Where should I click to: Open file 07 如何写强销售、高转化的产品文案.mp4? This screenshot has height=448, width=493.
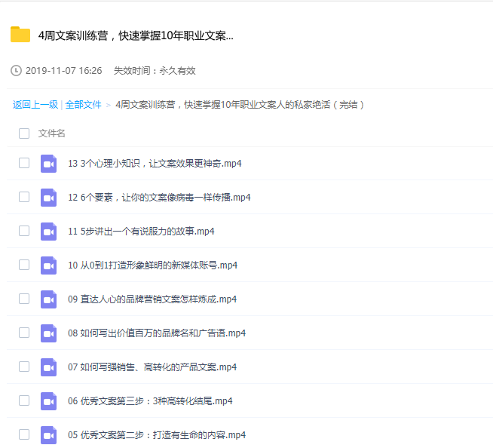(x=152, y=367)
